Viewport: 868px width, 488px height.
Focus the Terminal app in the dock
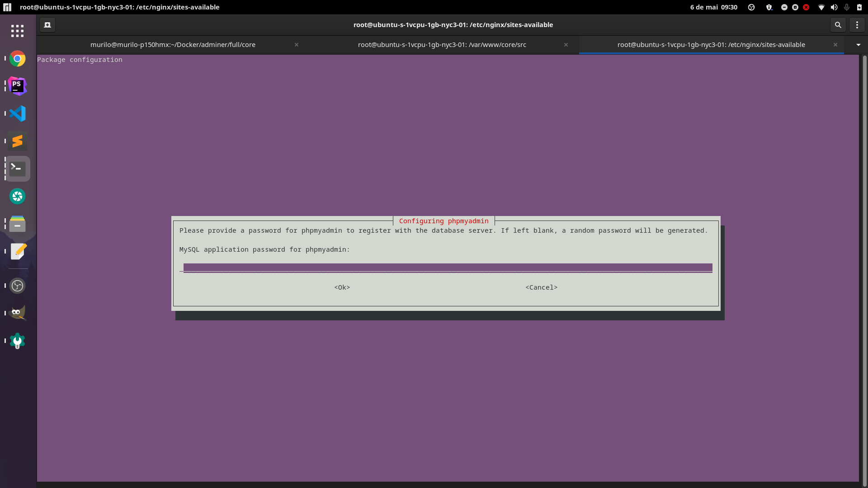[17, 169]
